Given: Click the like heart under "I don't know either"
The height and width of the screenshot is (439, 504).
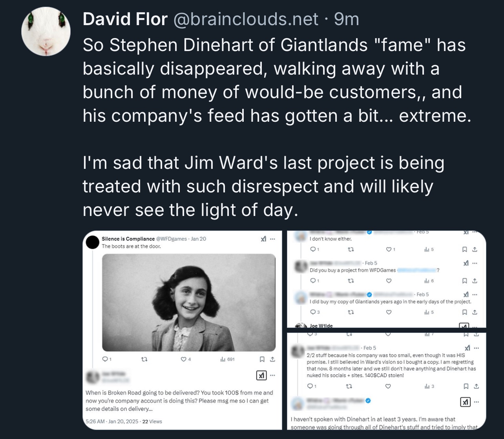Looking at the screenshot, I should [x=389, y=249].
